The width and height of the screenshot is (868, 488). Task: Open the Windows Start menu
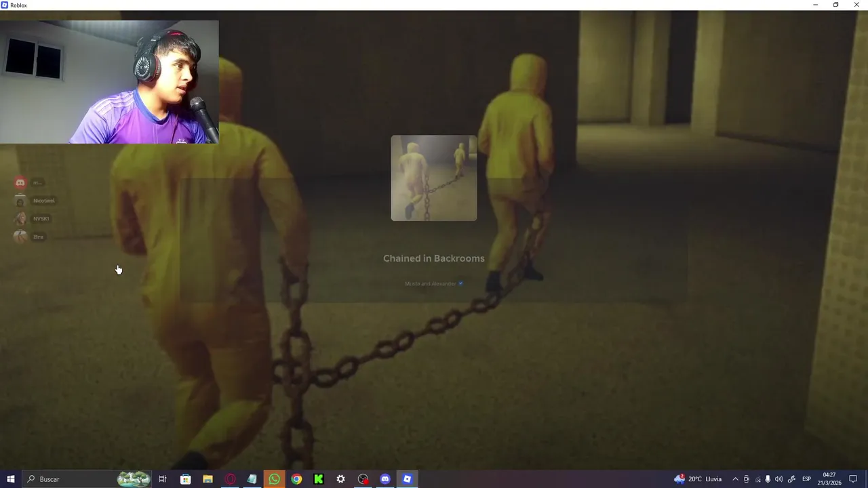point(10,479)
